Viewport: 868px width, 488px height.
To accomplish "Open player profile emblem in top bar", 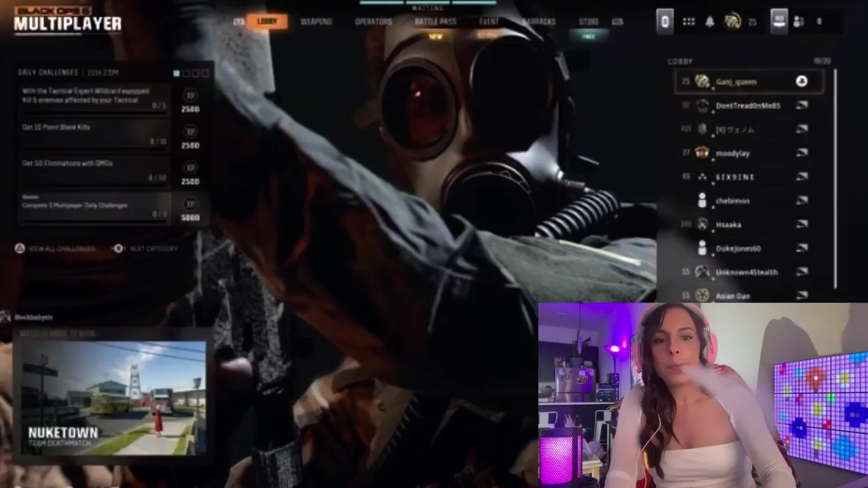I will click(x=732, y=21).
